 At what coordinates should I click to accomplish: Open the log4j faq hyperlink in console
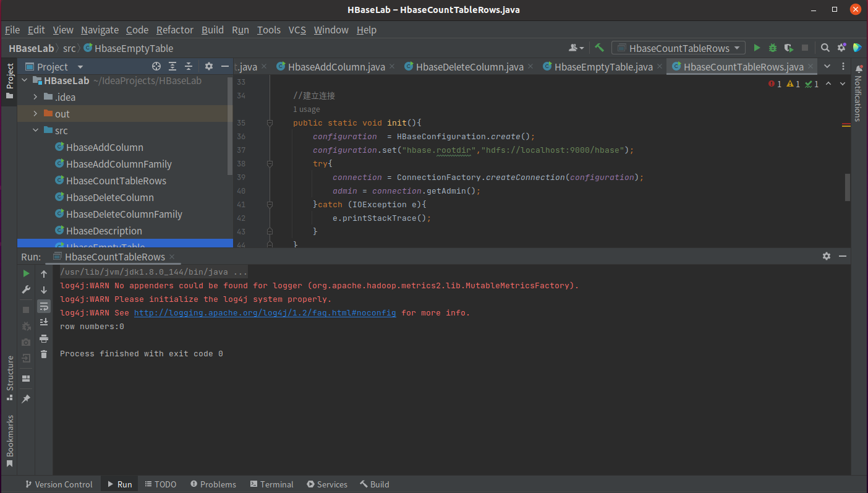(265, 313)
